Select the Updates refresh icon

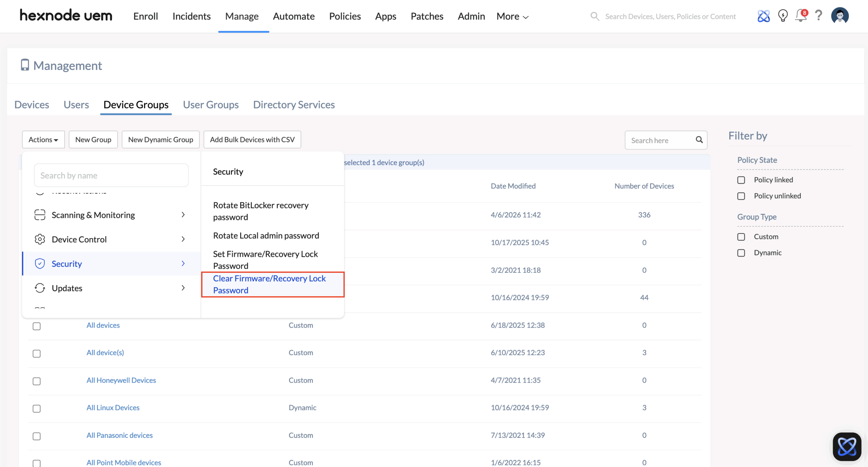pyautogui.click(x=40, y=288)
